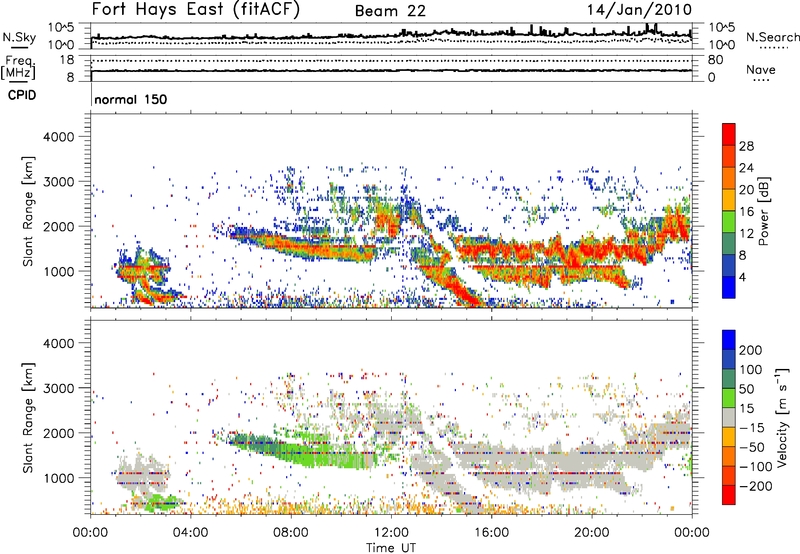This screenshot has width=800, height=554.
Task: Click the 'normal 150' CPID text
Action: coord(131,99)
